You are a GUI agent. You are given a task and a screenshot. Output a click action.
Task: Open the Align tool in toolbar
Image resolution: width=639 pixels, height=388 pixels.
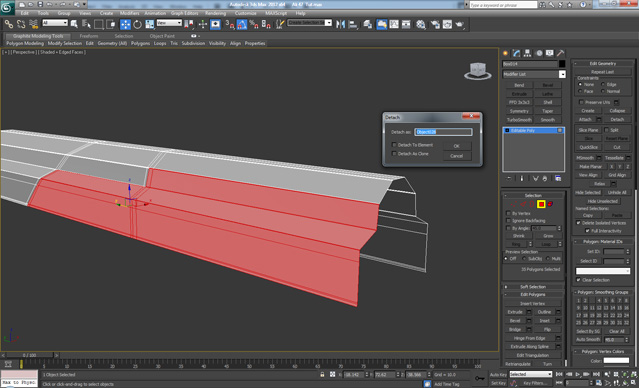353,24
